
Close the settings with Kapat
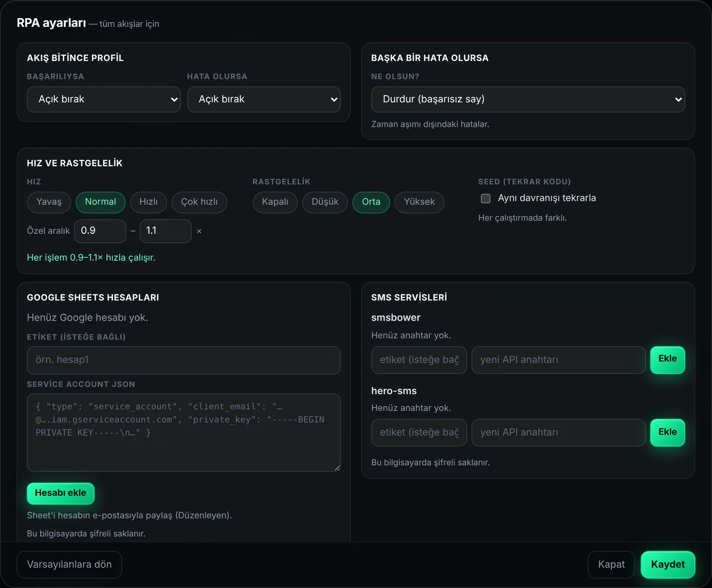pyautogui.click(x=611, y=565)
